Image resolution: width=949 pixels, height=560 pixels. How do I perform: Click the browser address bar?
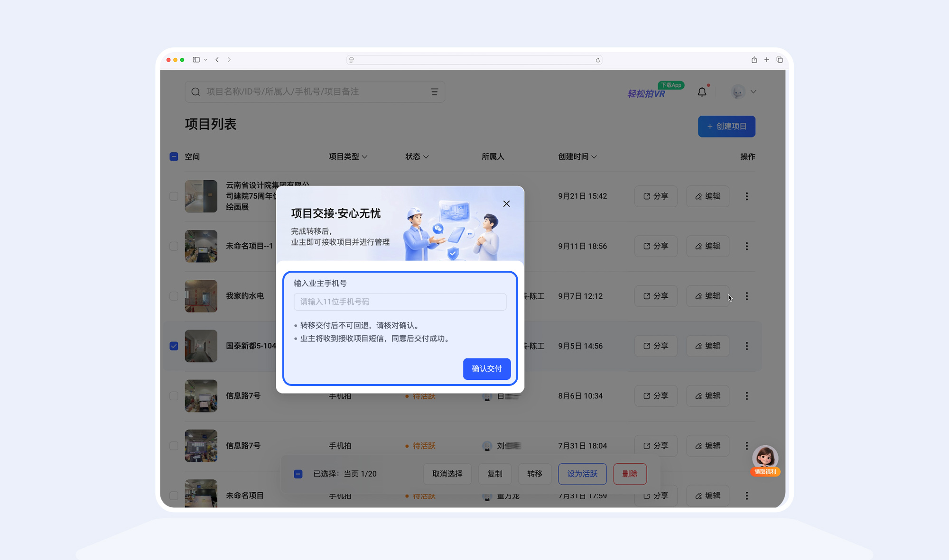[474, 60]
